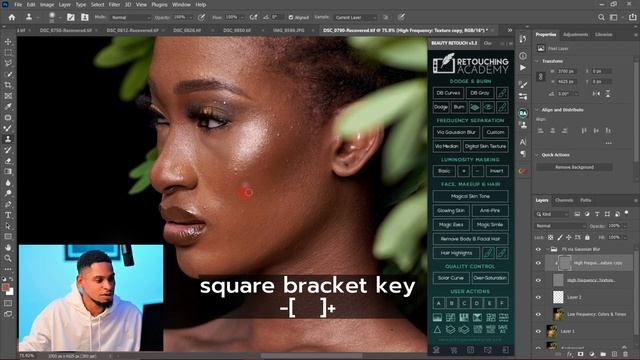Click the foreground color swatch

(x=6, y=287)
